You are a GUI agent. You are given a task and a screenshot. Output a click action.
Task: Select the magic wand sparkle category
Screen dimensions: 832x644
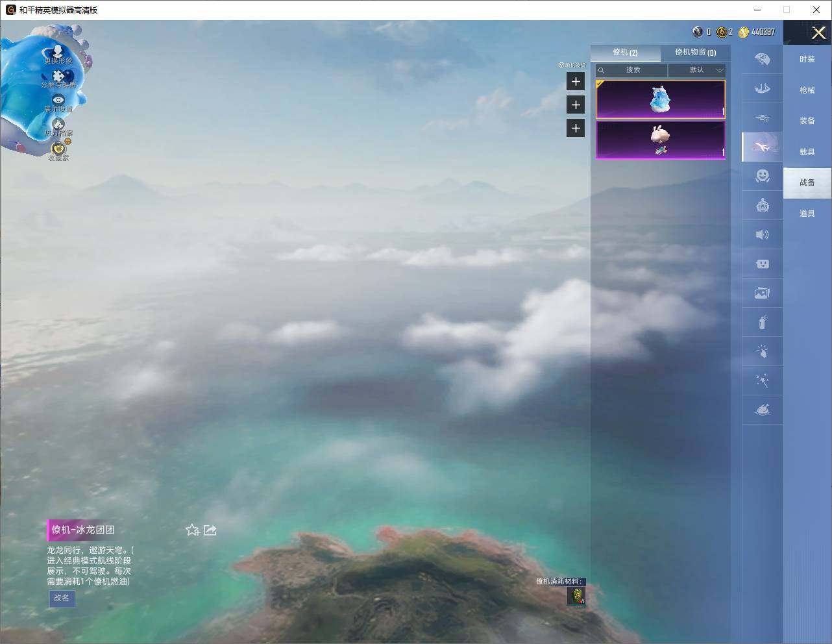point(763,380)
